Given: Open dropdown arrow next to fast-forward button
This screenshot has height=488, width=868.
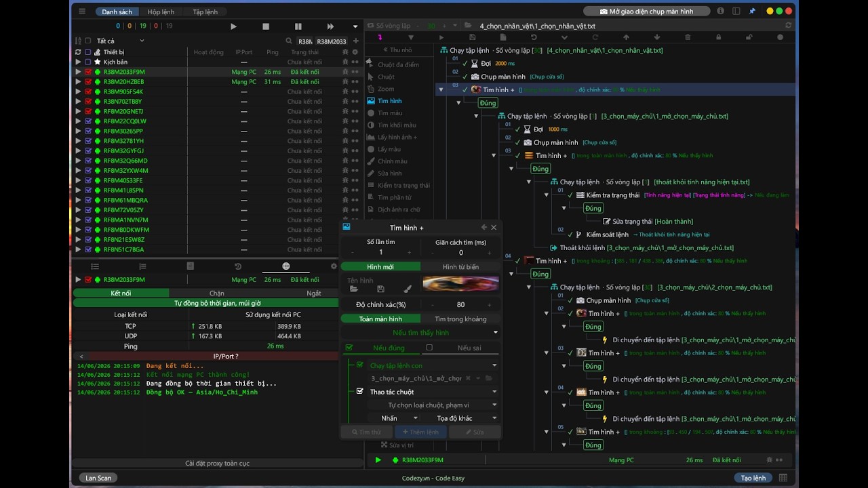Looking at the screenshot, I should (355, 26).
